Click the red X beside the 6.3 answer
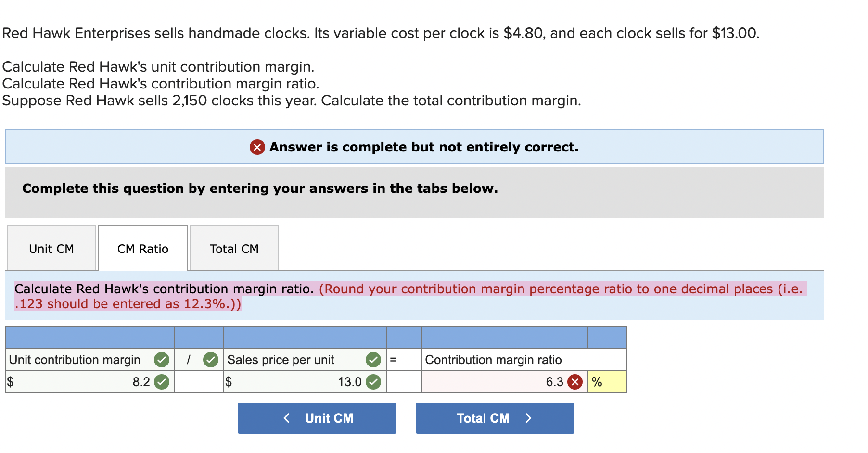868x453 pixels. 574,382
